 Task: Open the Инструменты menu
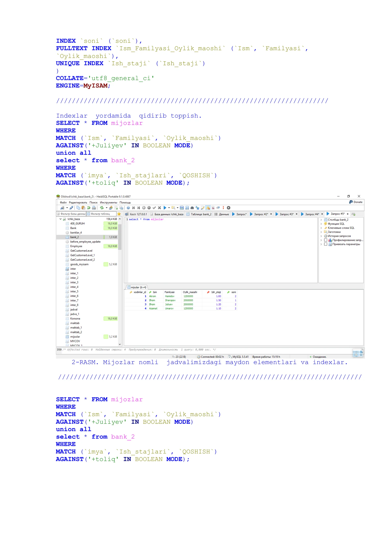click(x=108, y=203)
